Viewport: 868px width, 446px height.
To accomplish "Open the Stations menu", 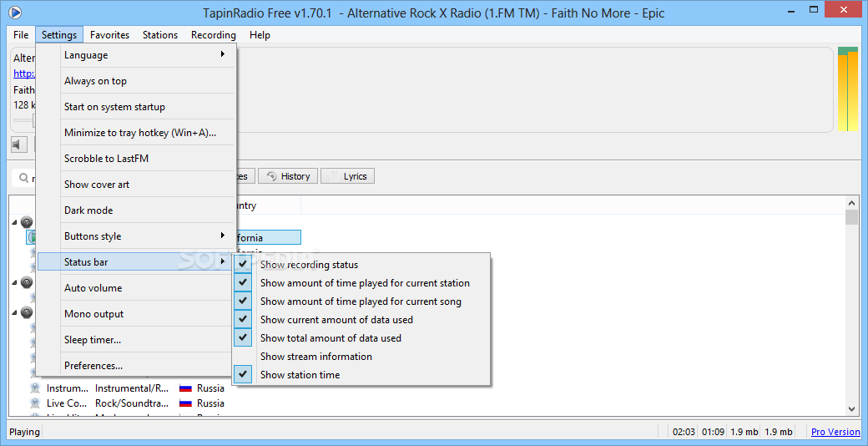I will pos(160,35).
